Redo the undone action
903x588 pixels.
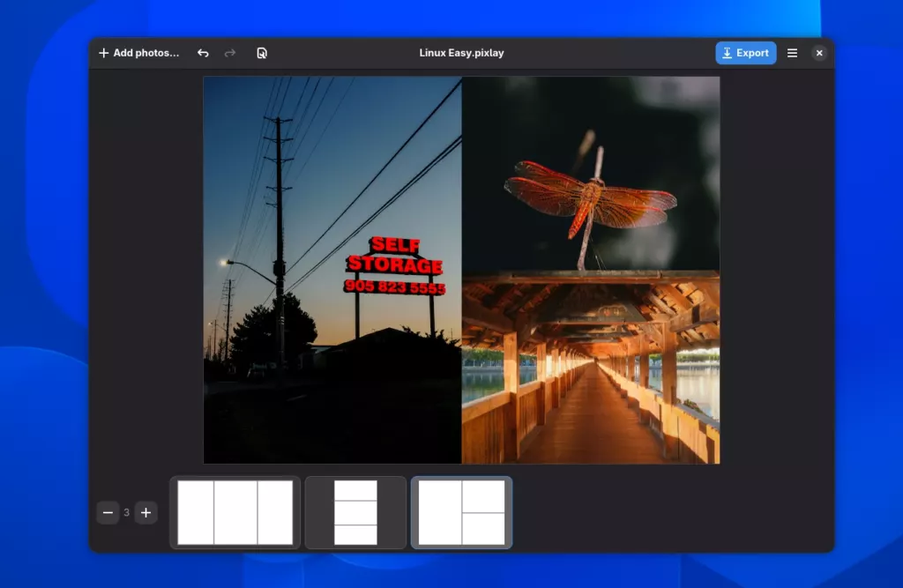(230, 53)
